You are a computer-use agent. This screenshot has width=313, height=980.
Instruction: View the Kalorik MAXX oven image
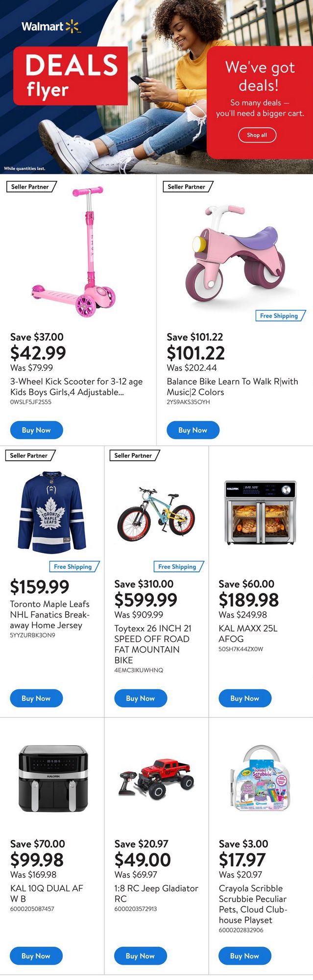pos(261,513)
